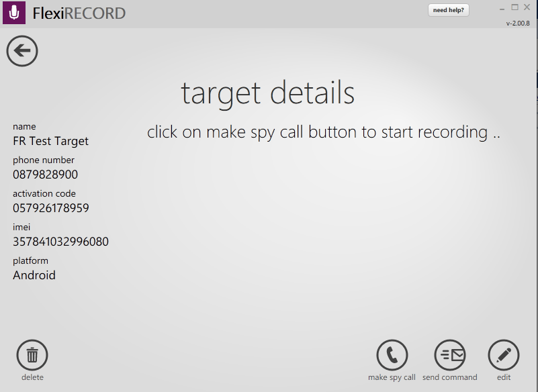This screenshot has height=392, width=538.
Task: Start recording with the make spy call phone icon
Action: click(392, 355)
